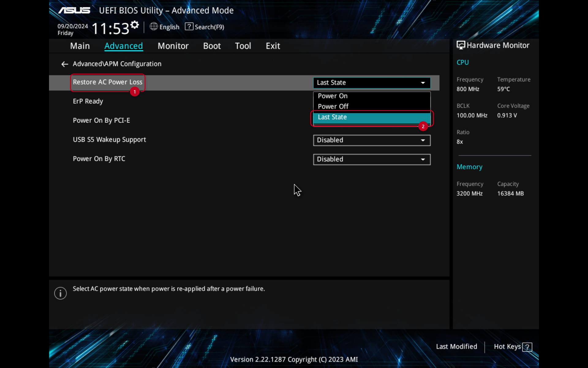Go to the Boot tab
The width and height of the screenshot is (588, 368).
point(212,46)
